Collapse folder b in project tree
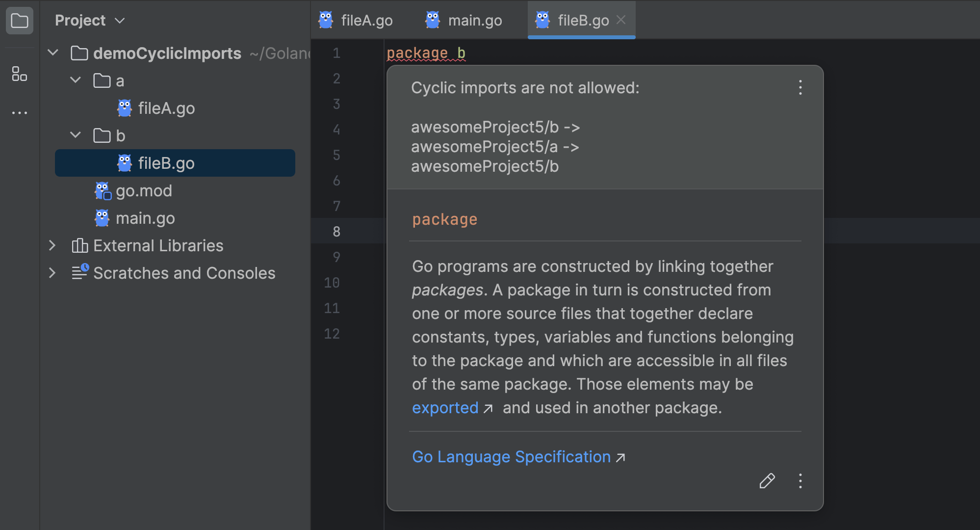The width and height of the screenshot is (980, 530). [76, 135]
